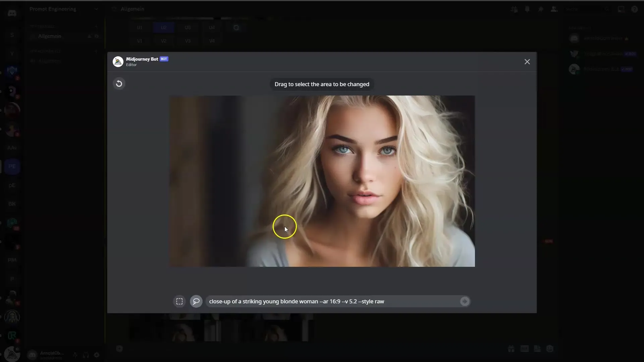Open the help question mark icon
Image resolution: width=644 pixels, height=362 pixels.
634,9
